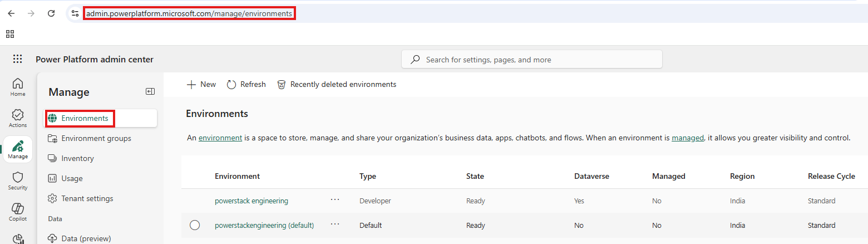The image size is (868, 244).
Task: Click the browser back arrow
Action: [11, 13]
